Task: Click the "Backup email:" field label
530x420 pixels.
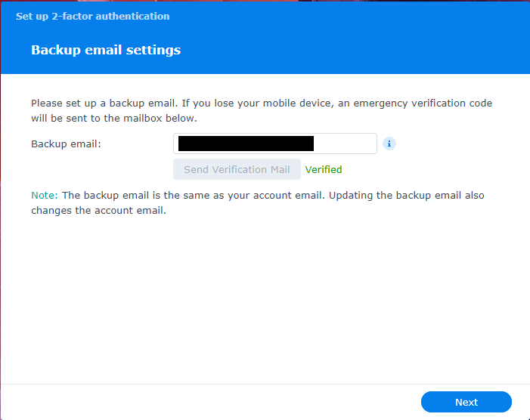Action: 66,144
